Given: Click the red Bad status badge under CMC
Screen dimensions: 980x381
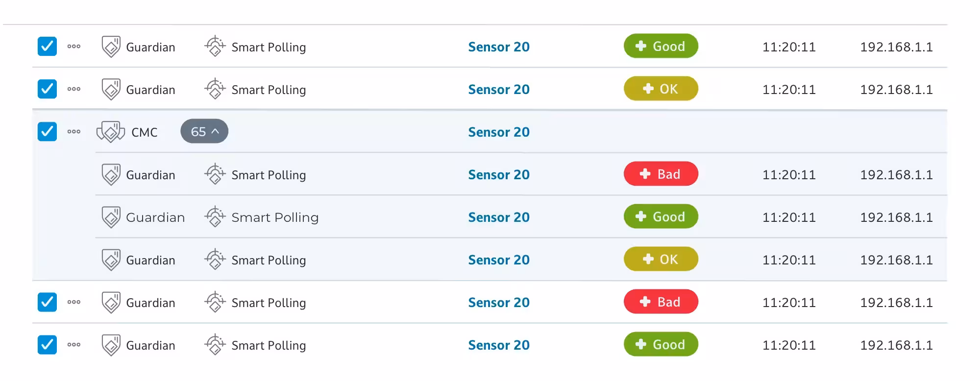Looking at the screenshot, I should (661, 174).
